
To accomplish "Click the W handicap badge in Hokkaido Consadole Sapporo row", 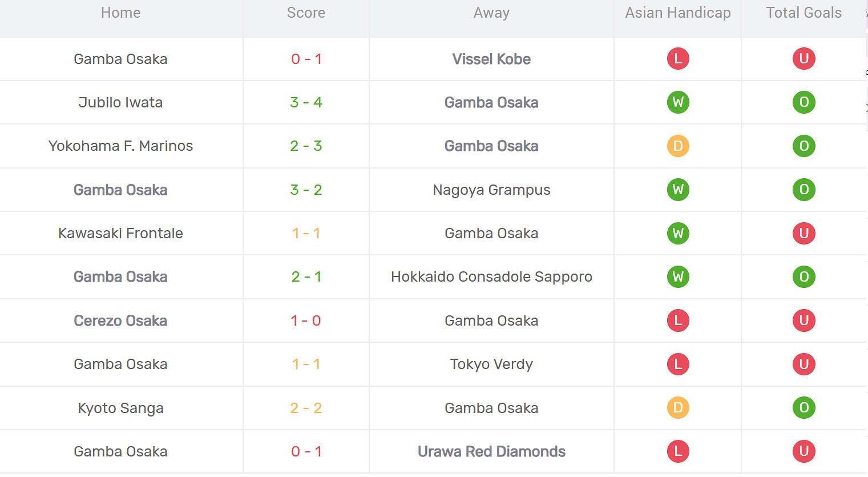I will pyautogui.click(x=678, y=277).
